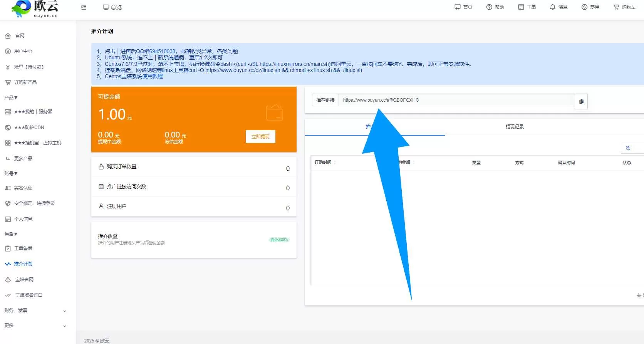Switch to the 提现记录 tab
The width and height of the screenshot is (644, 344).
tap(515, 127)
